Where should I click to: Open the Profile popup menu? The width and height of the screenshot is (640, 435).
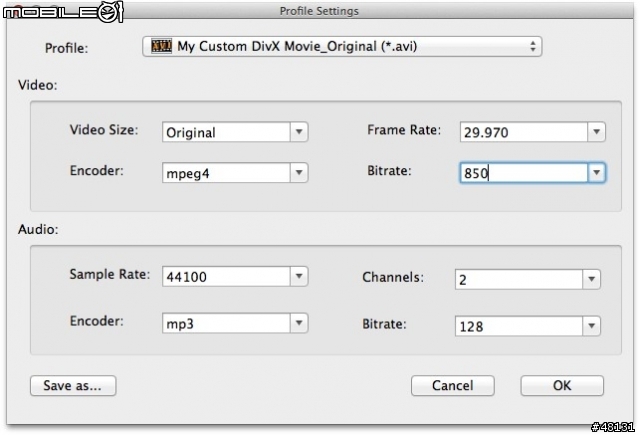point(342,46)
